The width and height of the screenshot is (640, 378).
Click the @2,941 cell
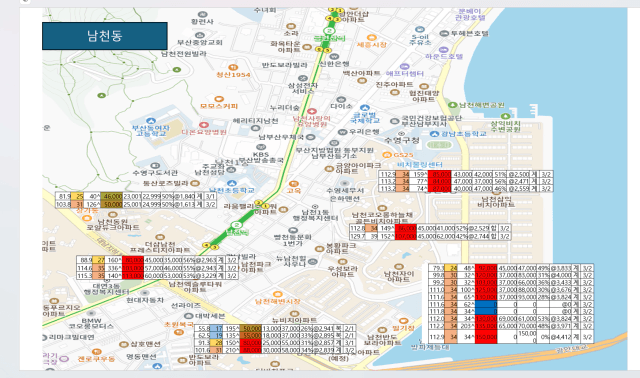323,328
